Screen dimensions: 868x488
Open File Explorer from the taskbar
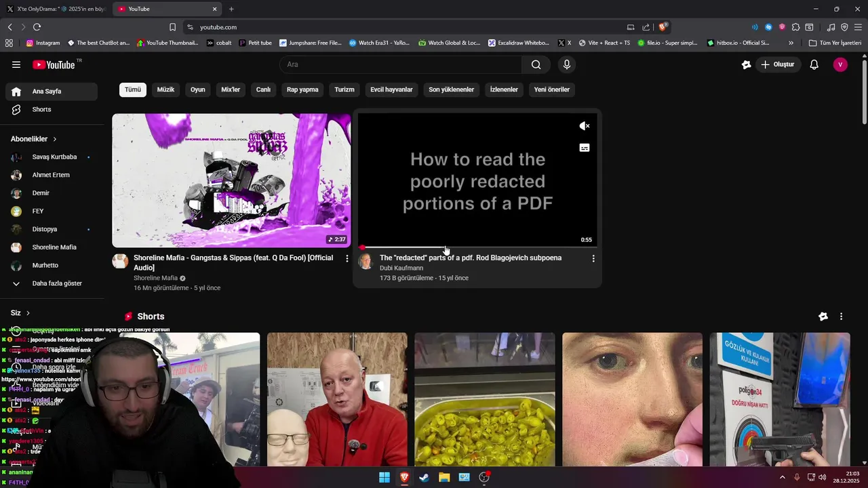(444, 477)
